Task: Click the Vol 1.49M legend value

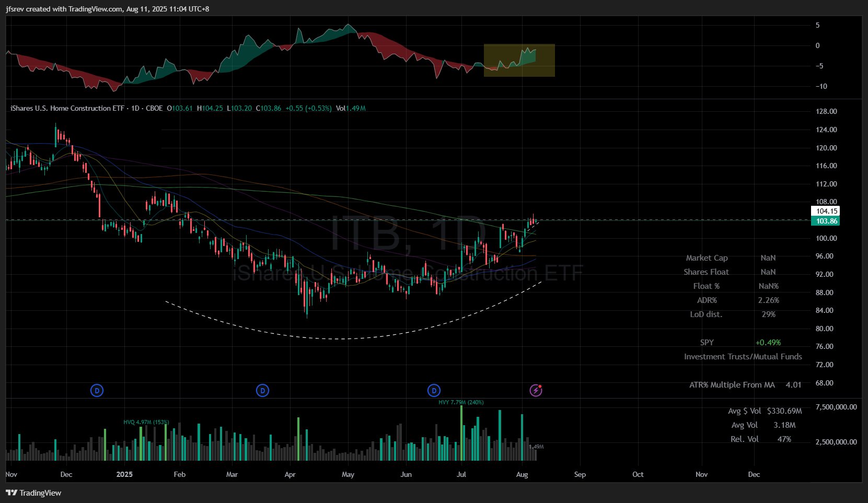Action: pos(351,108)
